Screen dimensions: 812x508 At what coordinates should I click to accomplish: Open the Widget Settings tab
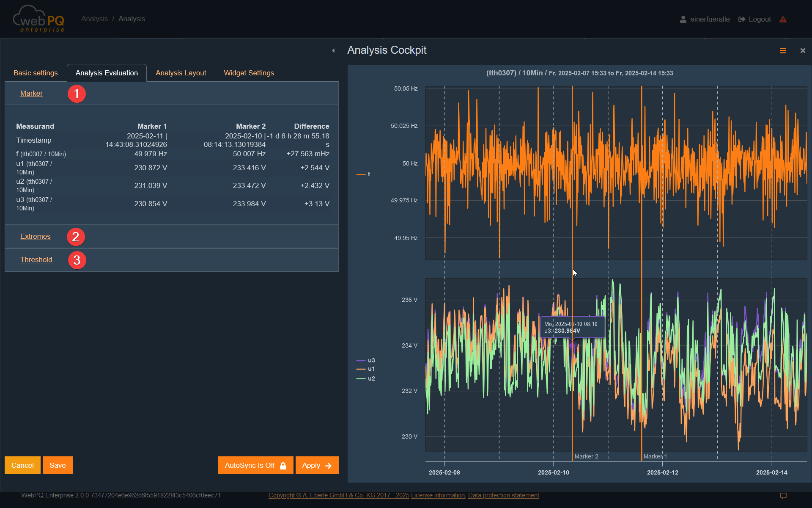click(249, 73)
